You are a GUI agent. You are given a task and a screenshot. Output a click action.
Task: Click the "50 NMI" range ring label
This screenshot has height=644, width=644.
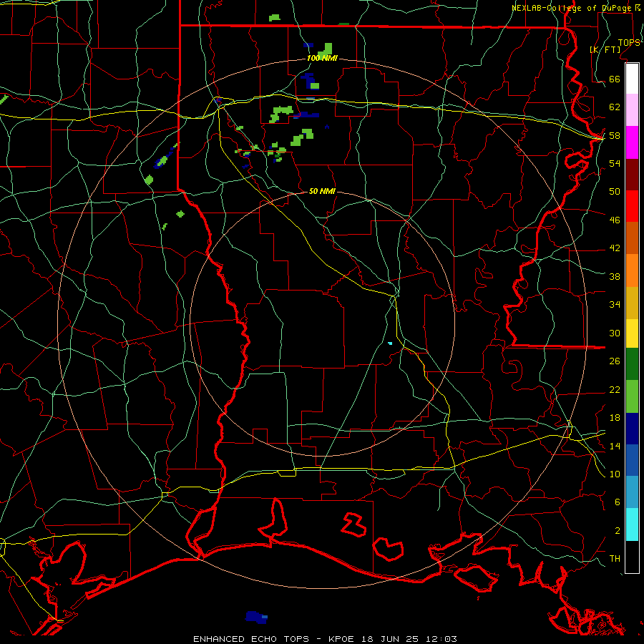pos(322,191)
